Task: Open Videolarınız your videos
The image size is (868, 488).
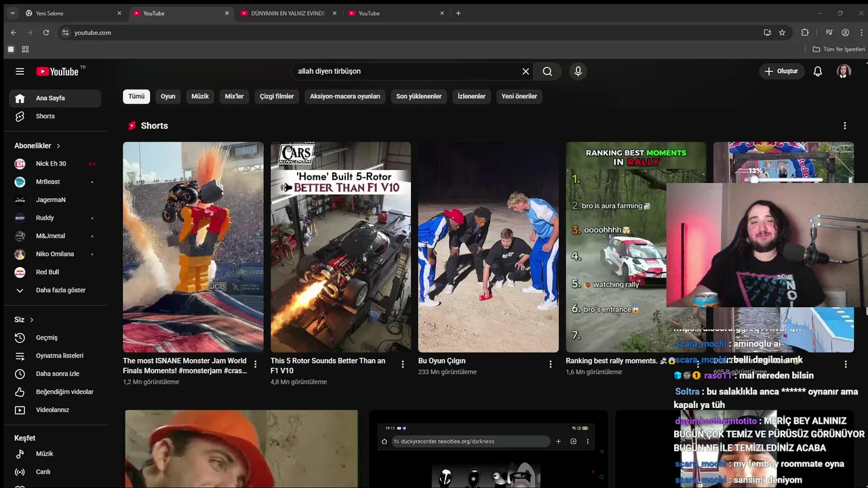Action: 55,410
